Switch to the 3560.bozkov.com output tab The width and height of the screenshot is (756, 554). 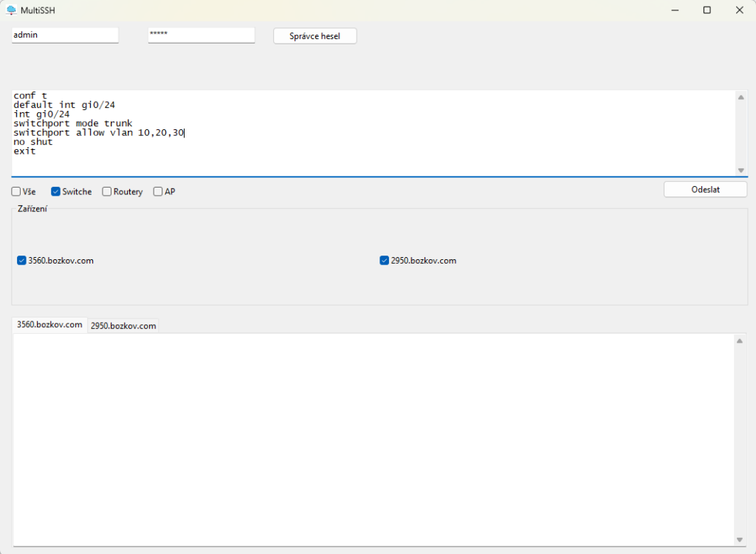pyautogui.click(x=49, y=325)
